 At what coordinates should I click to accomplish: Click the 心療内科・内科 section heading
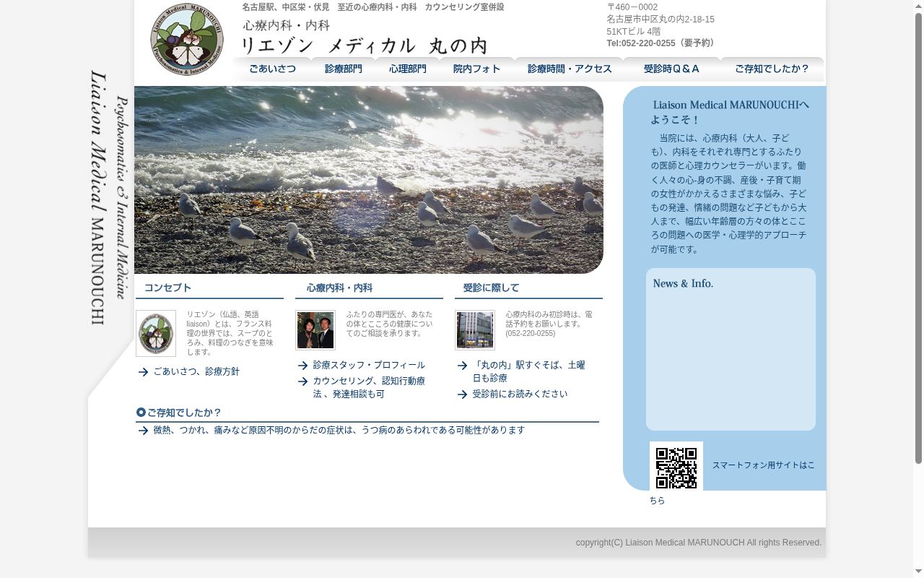coord(339,288)
